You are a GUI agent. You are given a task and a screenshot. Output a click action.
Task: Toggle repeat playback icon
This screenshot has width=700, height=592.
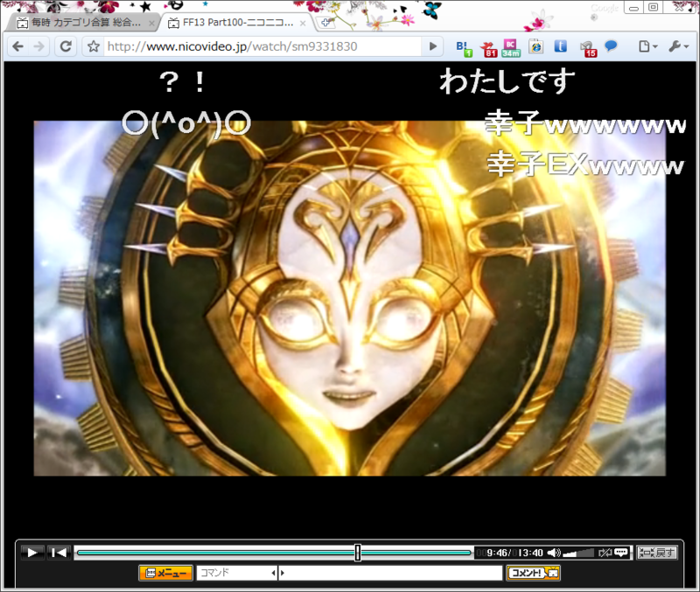605,554
